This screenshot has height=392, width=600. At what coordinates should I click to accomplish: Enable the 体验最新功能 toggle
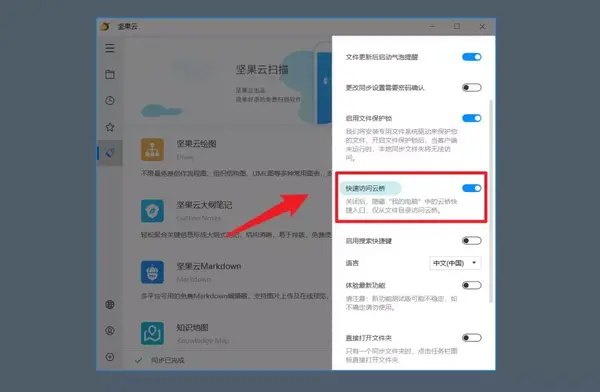point(471,285)
